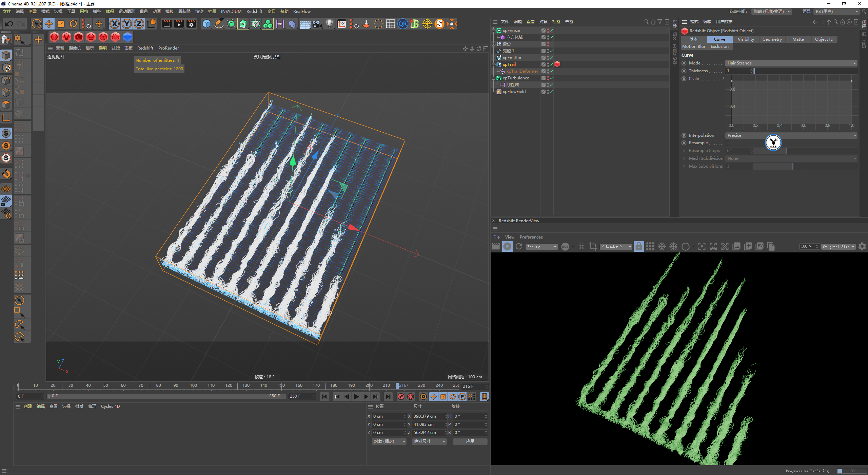Image resolution: width=868 pixels, height=475 pixels.
Task: Click the Cube primitive icon
Action: 206,24
